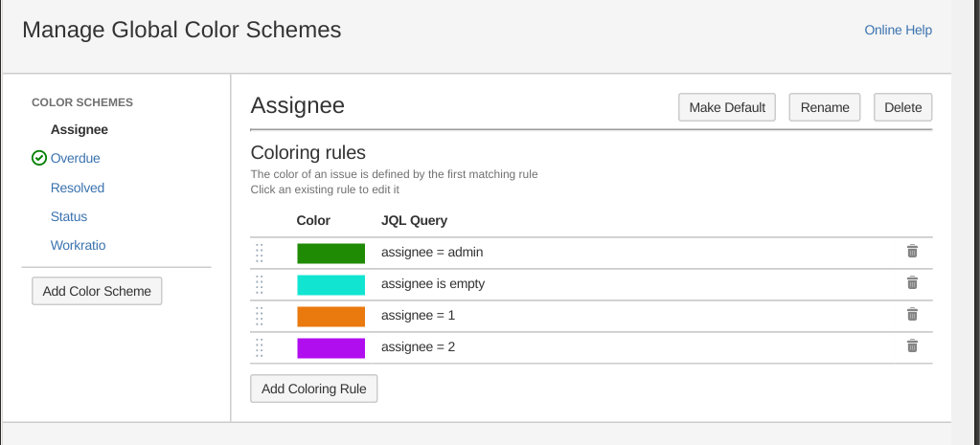Click the Make Default button
980x445 pixels.
(x=727, y=107)
